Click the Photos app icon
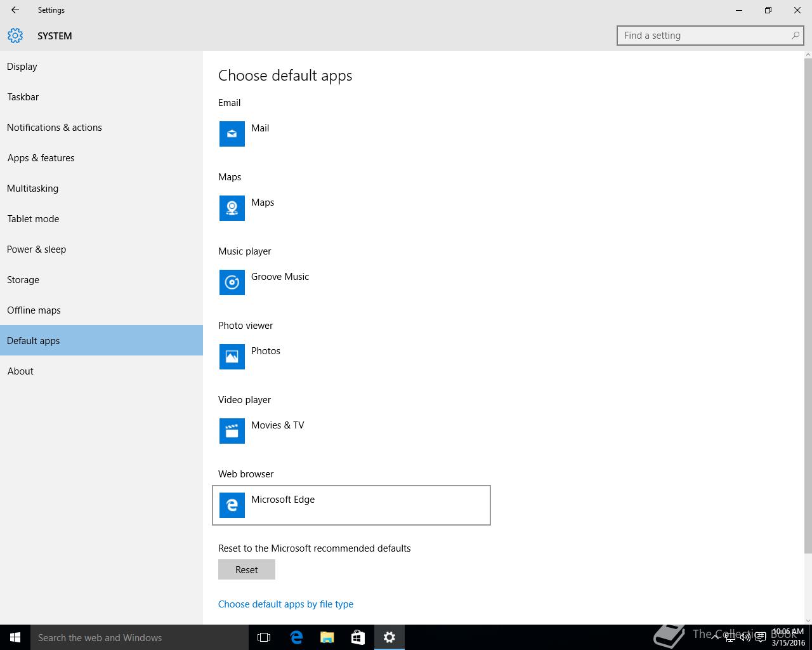 [232, 357]
